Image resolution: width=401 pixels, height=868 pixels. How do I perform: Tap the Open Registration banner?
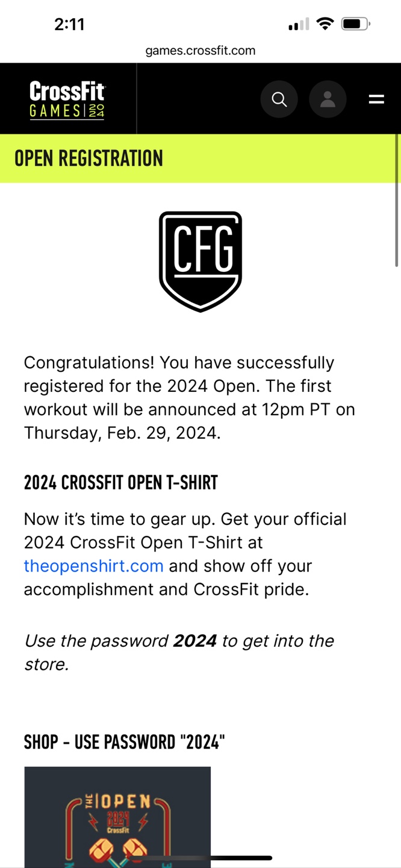coord(200,159)
